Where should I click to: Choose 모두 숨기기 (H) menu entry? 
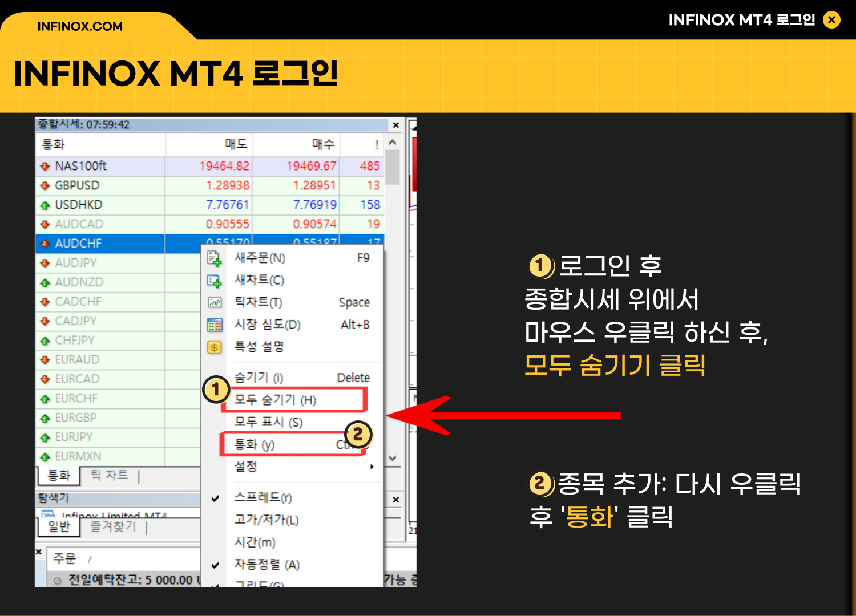click(293, 400)
